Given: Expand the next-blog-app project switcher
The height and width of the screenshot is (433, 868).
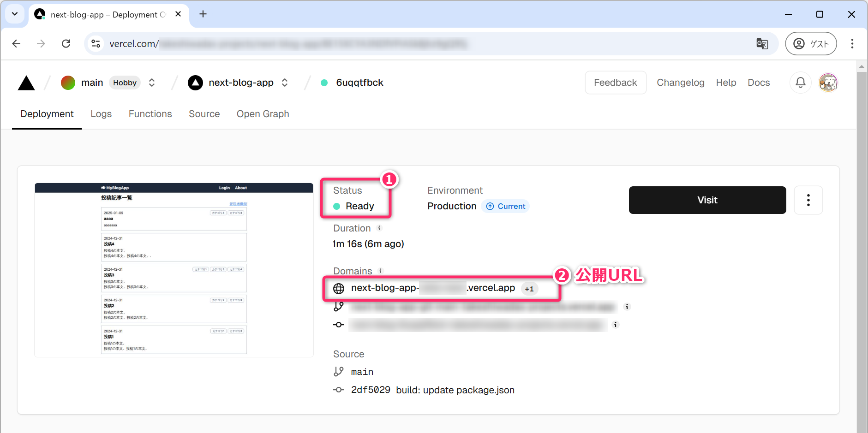Looking at the screenshot, I should [x=285, y=83].
